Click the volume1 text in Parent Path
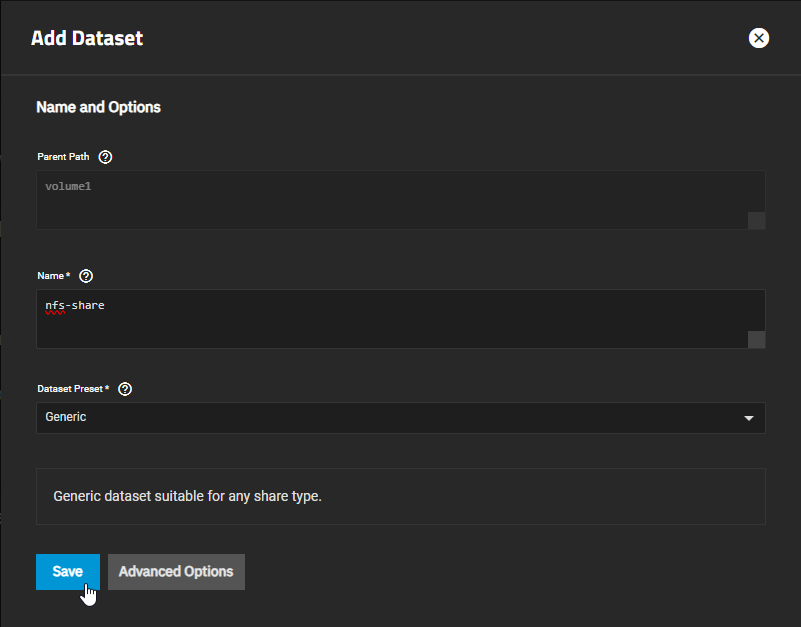The width and height of the screenshot is (801, 627). pyautogui.click(x=68, y=186)
